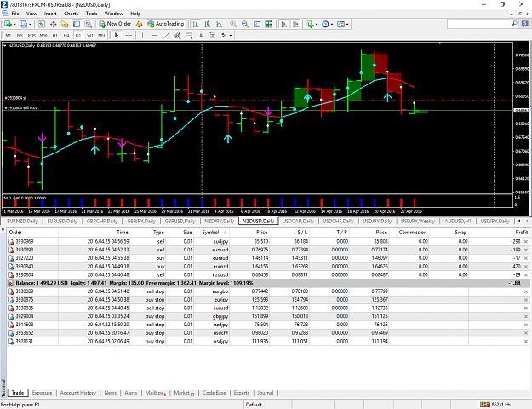Select the W1 timeframe button
This screenshot has height=409, width=532.
click(x=90, y=35)
